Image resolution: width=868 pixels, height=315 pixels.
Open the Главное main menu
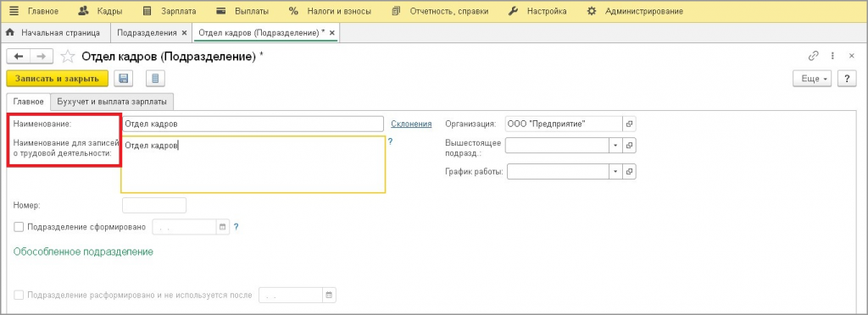pos(34,10)
